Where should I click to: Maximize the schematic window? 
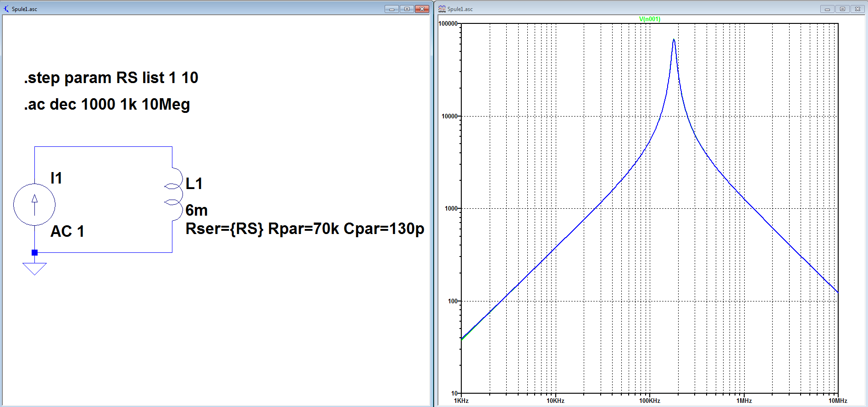coord(407,9)
